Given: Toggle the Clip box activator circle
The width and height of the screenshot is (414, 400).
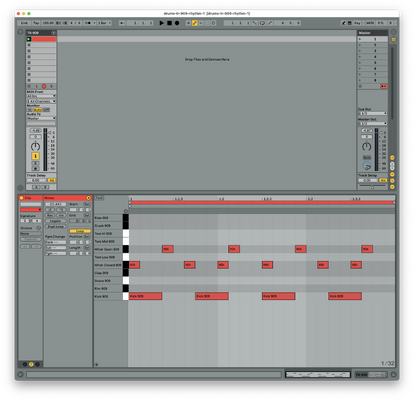Looking at the screenshot, I should pos(22,198).
